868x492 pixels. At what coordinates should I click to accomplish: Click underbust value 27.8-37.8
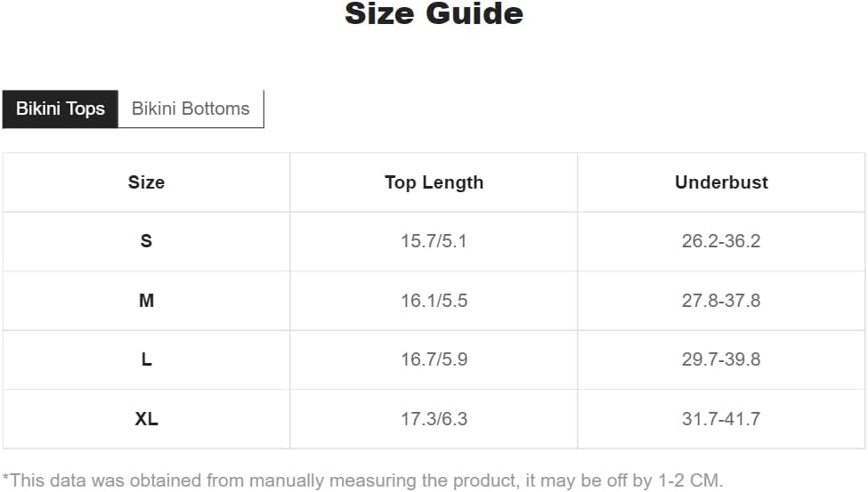[721, 301]
